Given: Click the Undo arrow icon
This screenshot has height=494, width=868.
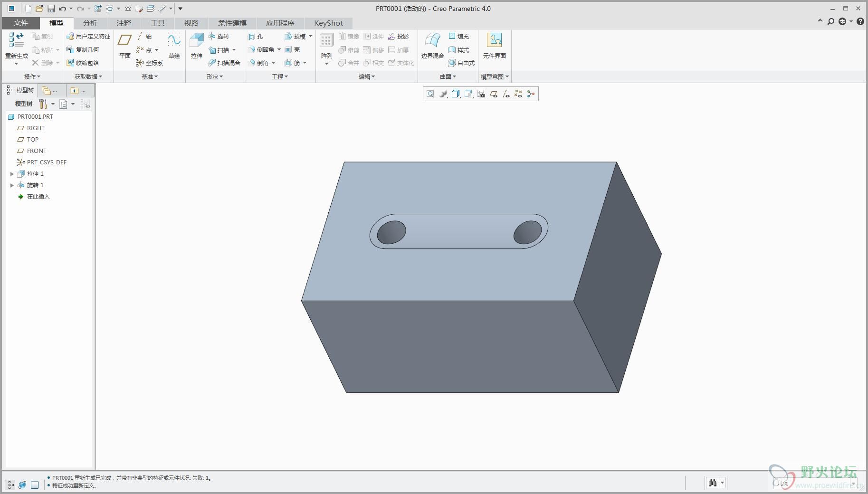Looking at the screenshot, I should point(62,9).
